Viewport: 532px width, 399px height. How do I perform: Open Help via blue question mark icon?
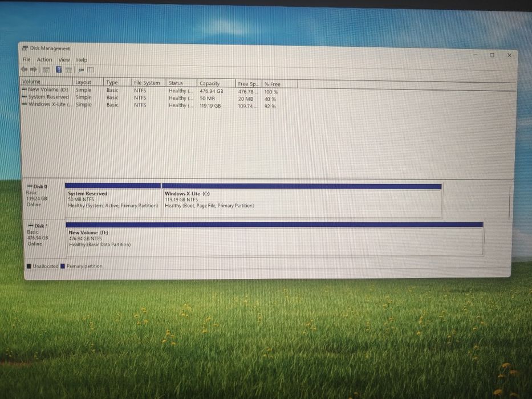[59, 70]
